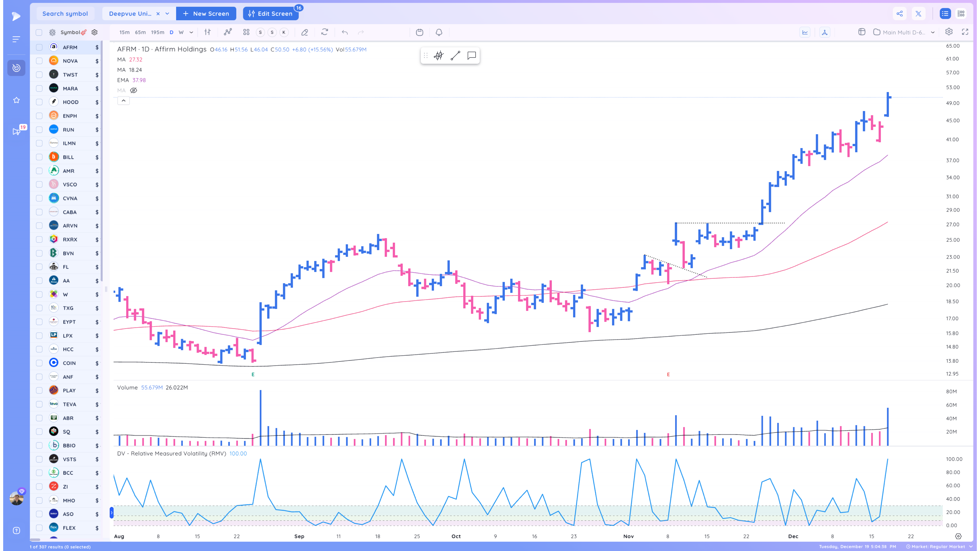Open the sidebar menu lines icon
This screenshot has width=980, height=551.
coord(16,39)
